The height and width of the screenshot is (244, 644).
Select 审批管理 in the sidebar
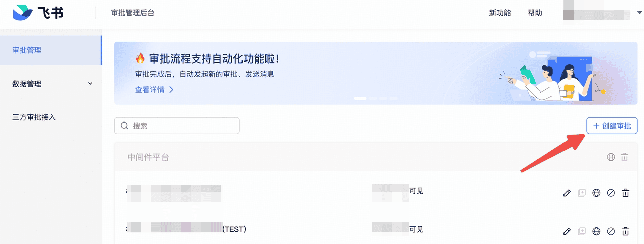(27, 50)
